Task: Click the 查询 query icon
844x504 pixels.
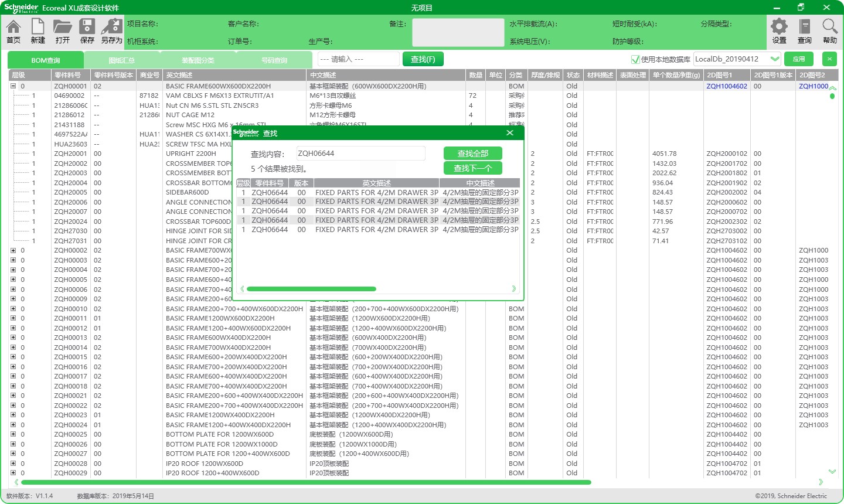Action: (805, 31)
